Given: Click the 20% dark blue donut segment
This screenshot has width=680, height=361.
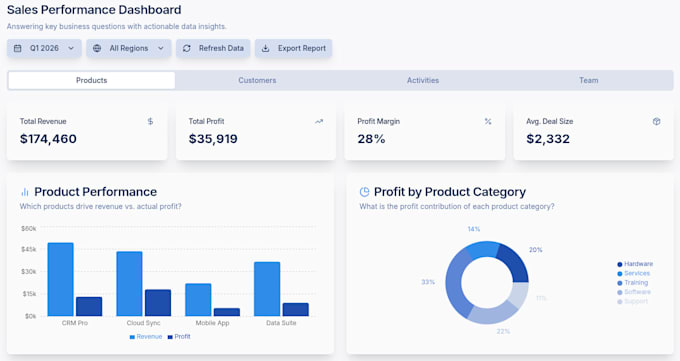Looking at the screenshot, I should click(515, 263).
